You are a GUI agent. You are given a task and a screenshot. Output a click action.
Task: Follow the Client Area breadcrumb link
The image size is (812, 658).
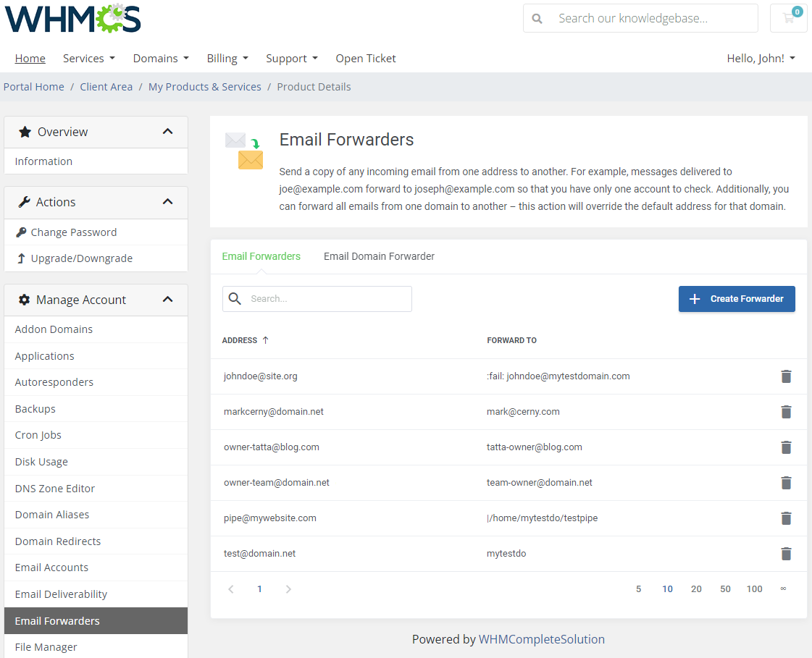(x=106, y=87)
